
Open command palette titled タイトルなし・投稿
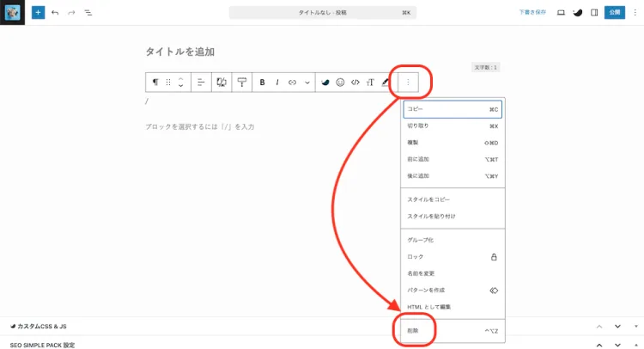(x=322, y=12)
